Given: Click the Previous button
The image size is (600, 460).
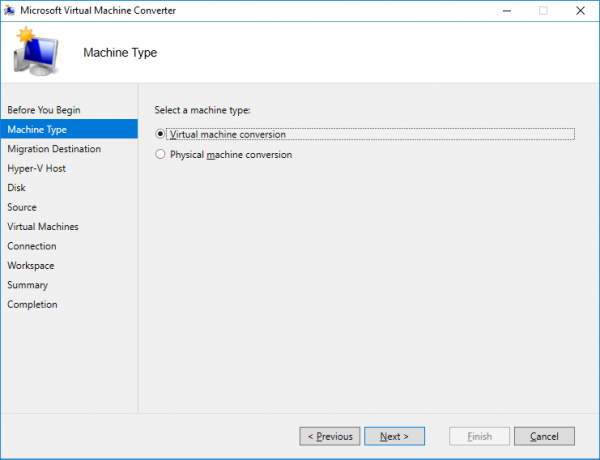Looking at the screenshot, I should coord(330,436).
